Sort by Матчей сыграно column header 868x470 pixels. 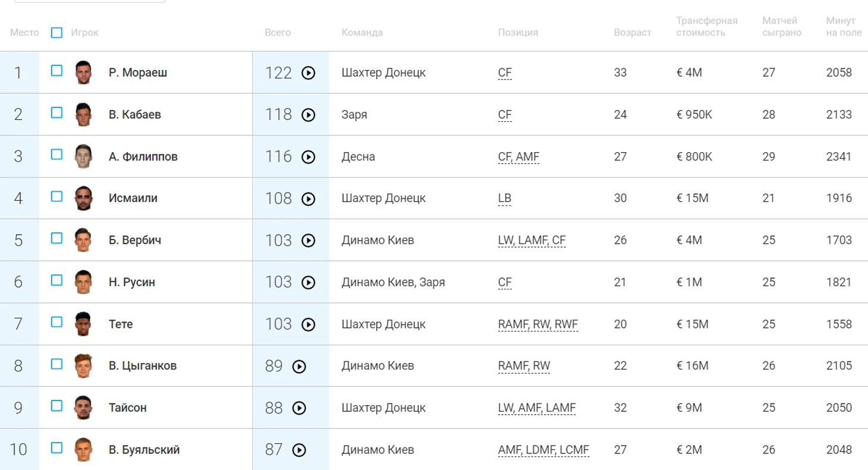[782, 27]
